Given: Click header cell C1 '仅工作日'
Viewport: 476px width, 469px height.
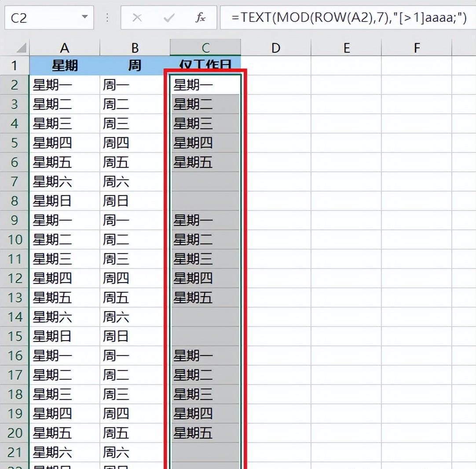Looking at the screenshot, I should click(x=205, y=64).
